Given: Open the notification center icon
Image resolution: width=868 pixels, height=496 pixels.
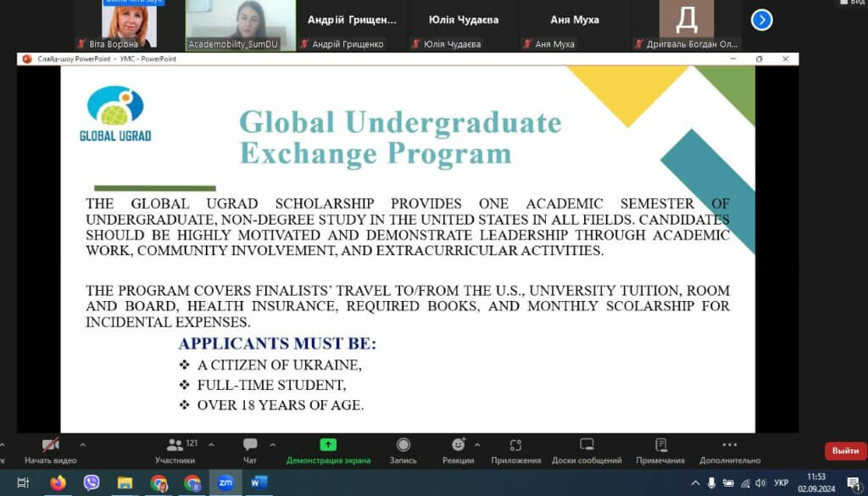Looking at the screenshot, I should [854, 483].
